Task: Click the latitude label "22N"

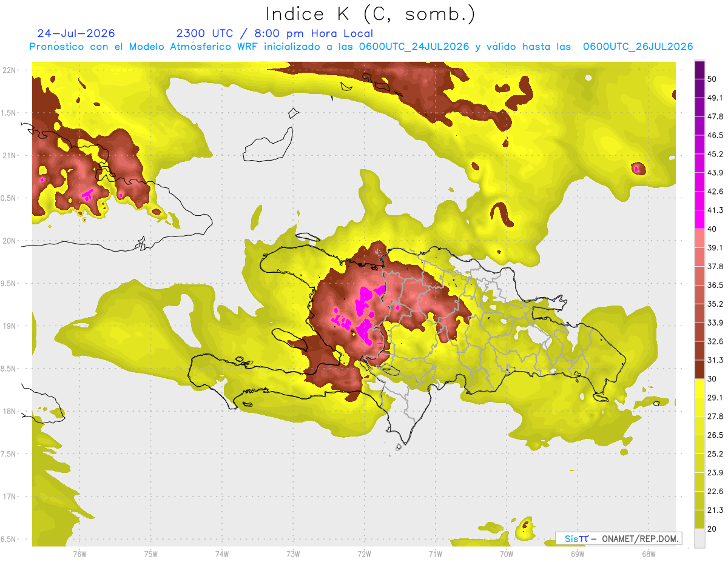Action: [x=9, y=70]
